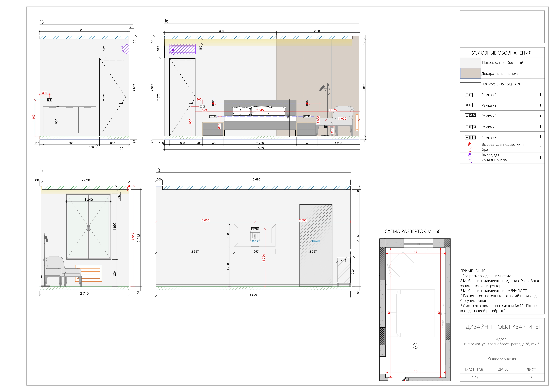Click the '3 390' dimension above elevation 16
The image size is (555, 392).
coord(220,31)
